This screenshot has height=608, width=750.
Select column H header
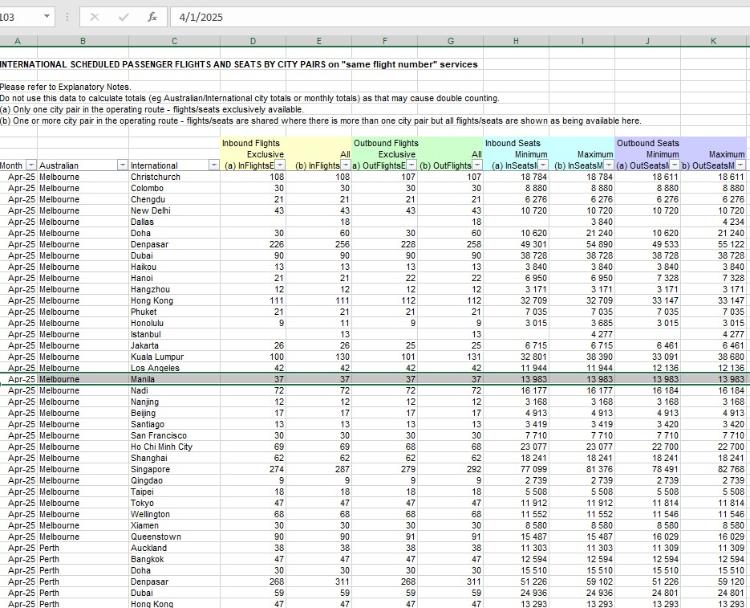pos(515,41)
